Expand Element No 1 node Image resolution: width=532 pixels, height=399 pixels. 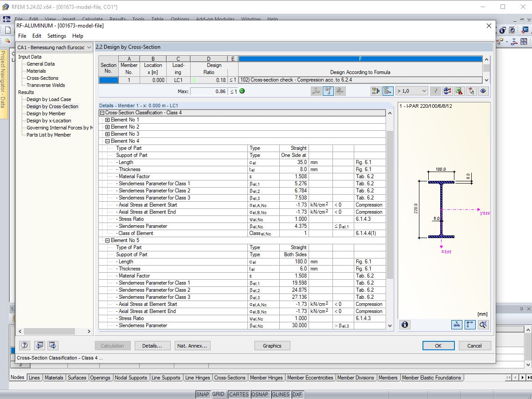click(107, 120)
